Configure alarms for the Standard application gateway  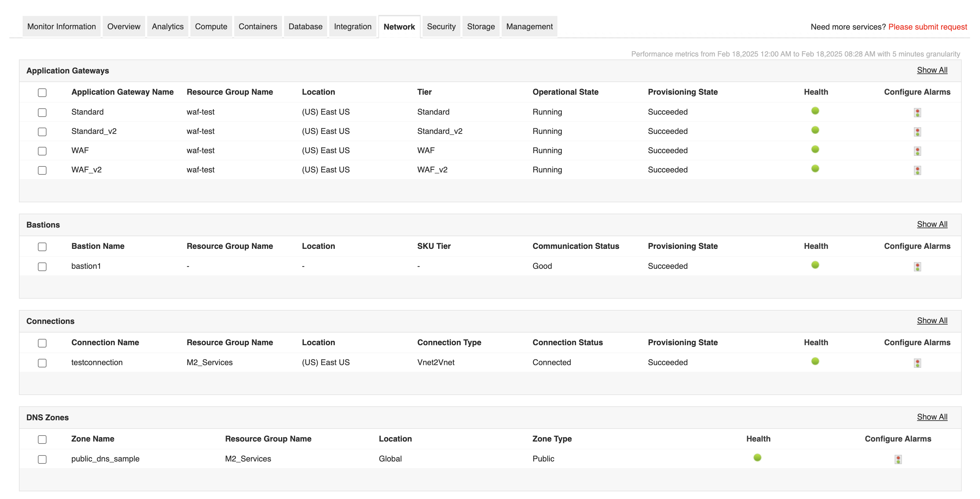(x=918, y=113)
